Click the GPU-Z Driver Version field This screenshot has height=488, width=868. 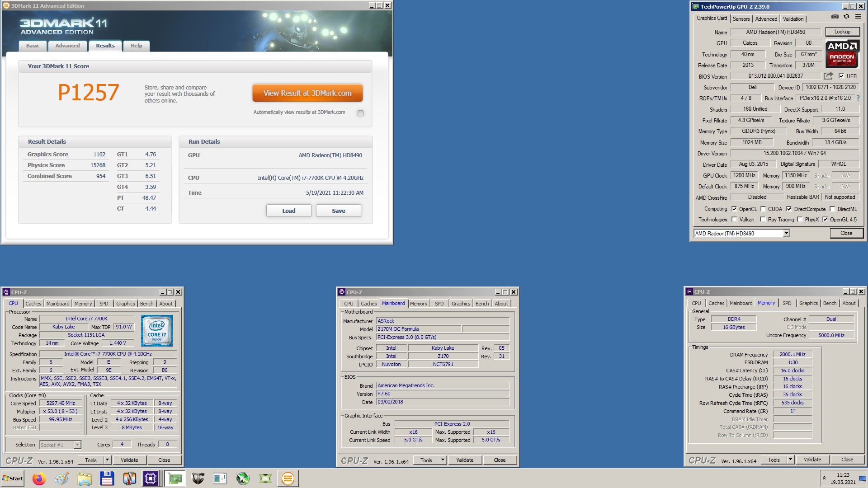click(x=794, y=153)
